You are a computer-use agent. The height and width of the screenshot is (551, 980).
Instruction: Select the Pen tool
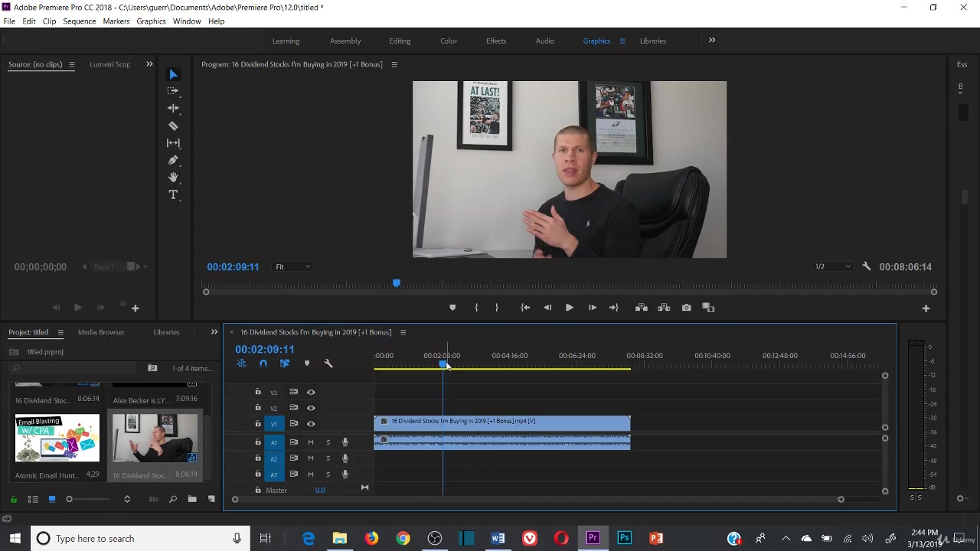click(173, 160)
